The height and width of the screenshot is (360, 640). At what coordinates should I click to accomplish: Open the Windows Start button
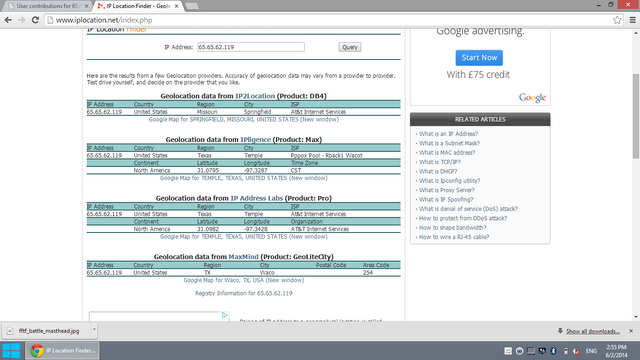[11, 351]
